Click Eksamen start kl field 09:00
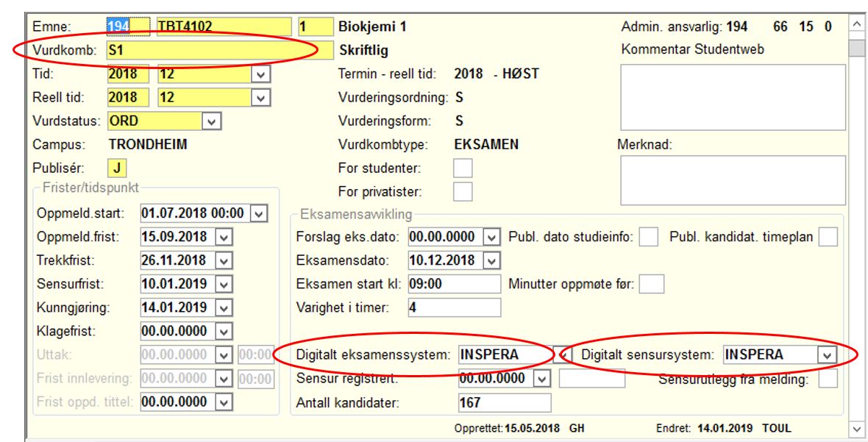 click(454, 284)
